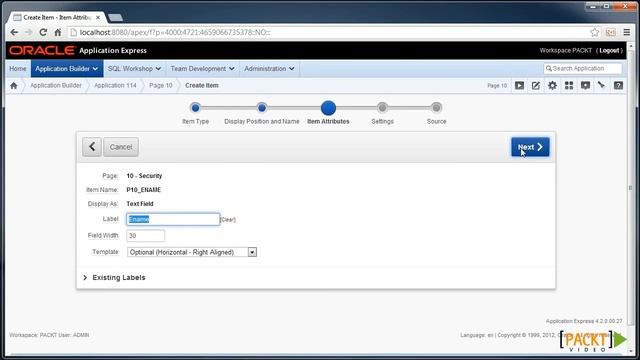Reload the current page

(x=43, y=32)
